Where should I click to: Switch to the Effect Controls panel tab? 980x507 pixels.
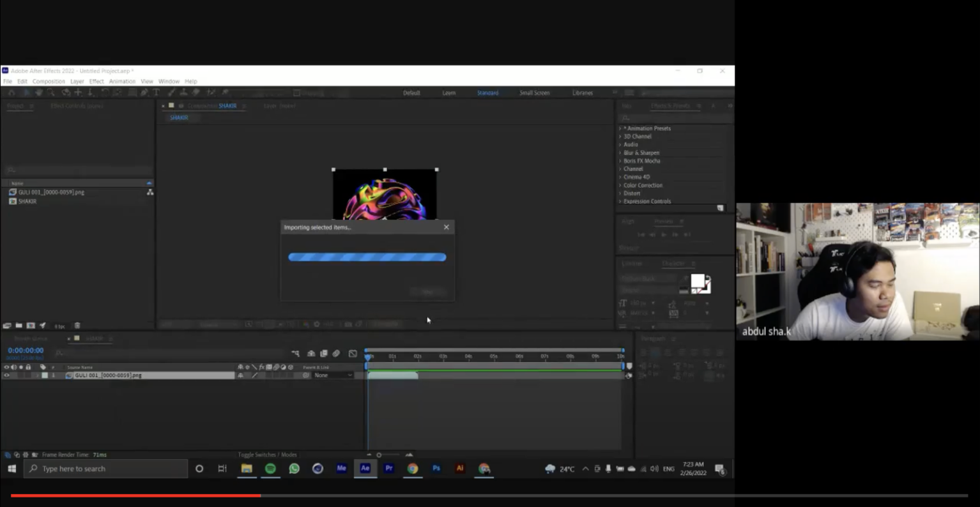click(77, 106)
